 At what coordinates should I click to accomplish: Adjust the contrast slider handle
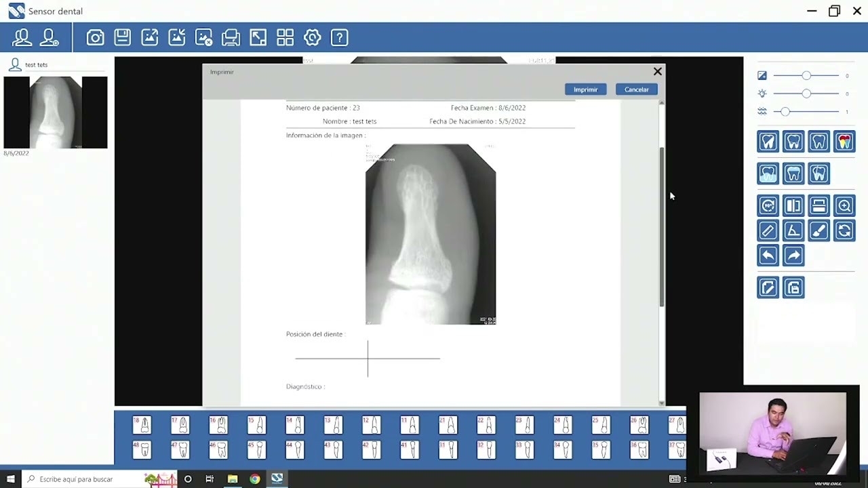pyautogui.click(x=806, y=76)
